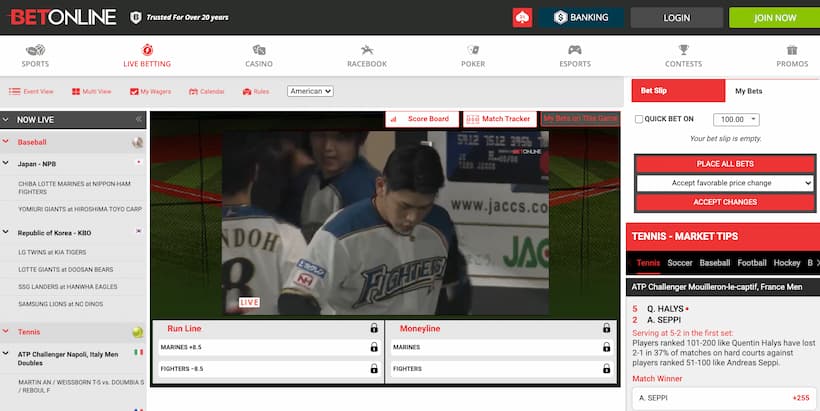Click A. SEPPI +255 match winner odds

[x=724, y=398]
